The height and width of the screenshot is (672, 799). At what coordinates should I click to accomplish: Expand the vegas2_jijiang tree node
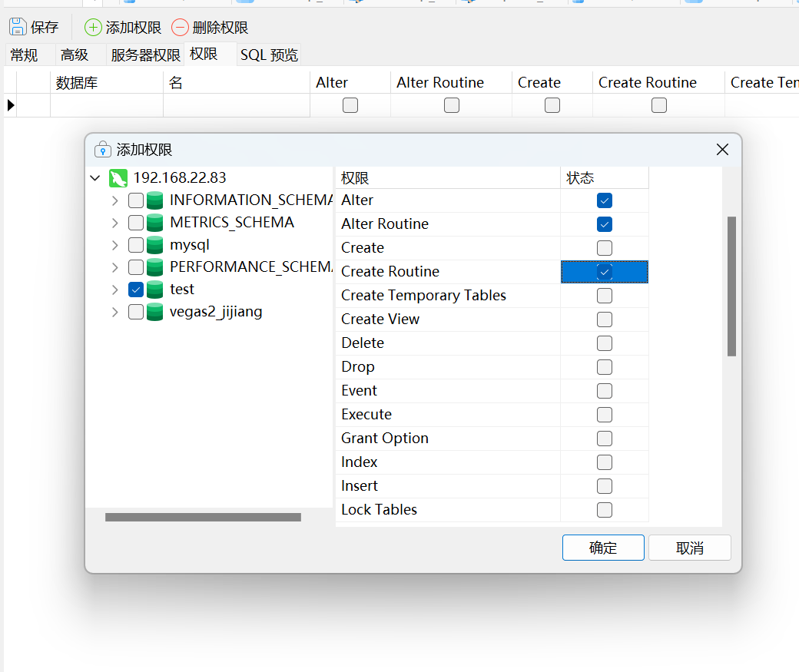pyautogui.click(x=115, y=312)
